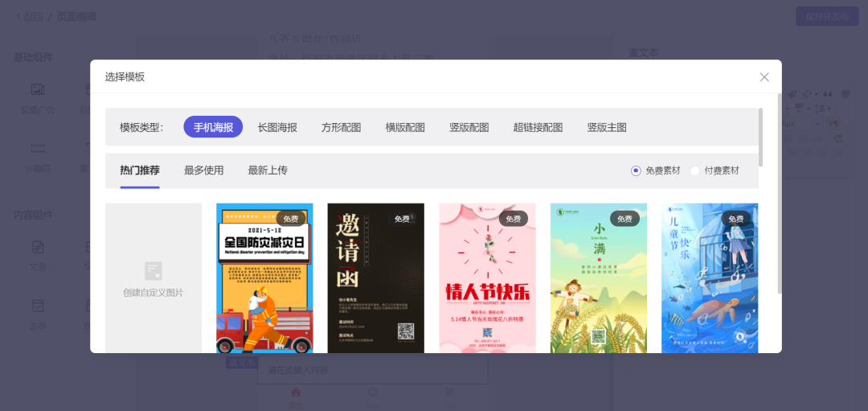Choose the 邀请函 black poster template
Viewport: 868px width, 411px height.
click(376, 278)
